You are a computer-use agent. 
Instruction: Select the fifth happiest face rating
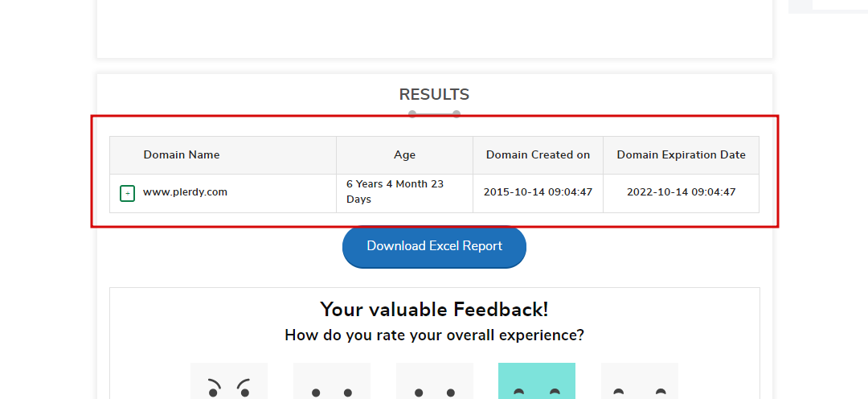(640, 381)
